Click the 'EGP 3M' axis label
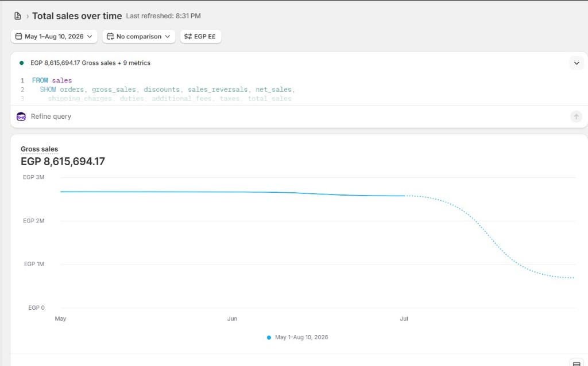 click(34, 177)
